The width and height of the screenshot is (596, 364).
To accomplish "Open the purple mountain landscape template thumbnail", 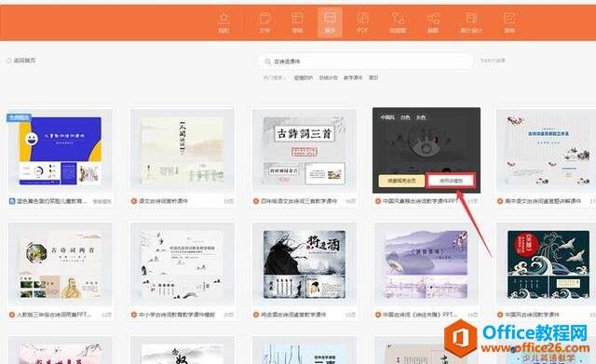I will click(x=427, y=264).
